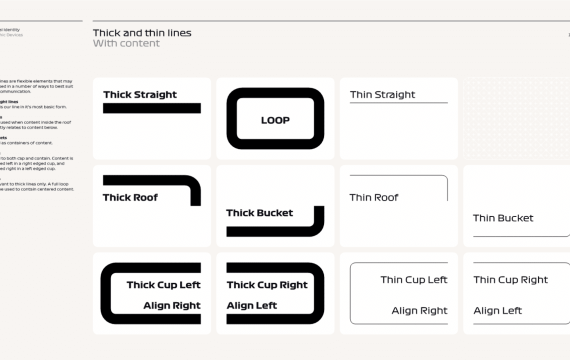Select the Thick Bucket label
This screenshot has height=360, width=570.
coord(260,213)
